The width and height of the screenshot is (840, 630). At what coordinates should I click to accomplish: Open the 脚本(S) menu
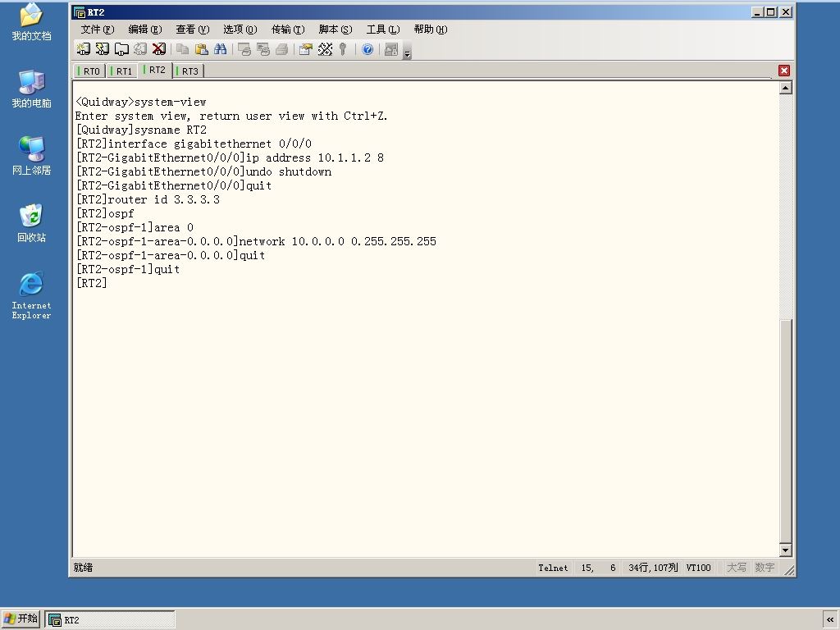point(336,30)
